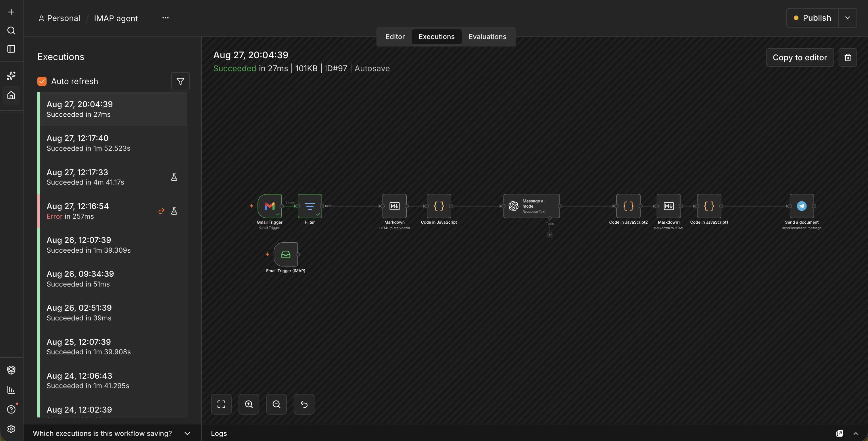Select the Filter node
The height and width of the screenshot is (441, 868).
click(310, 206)
